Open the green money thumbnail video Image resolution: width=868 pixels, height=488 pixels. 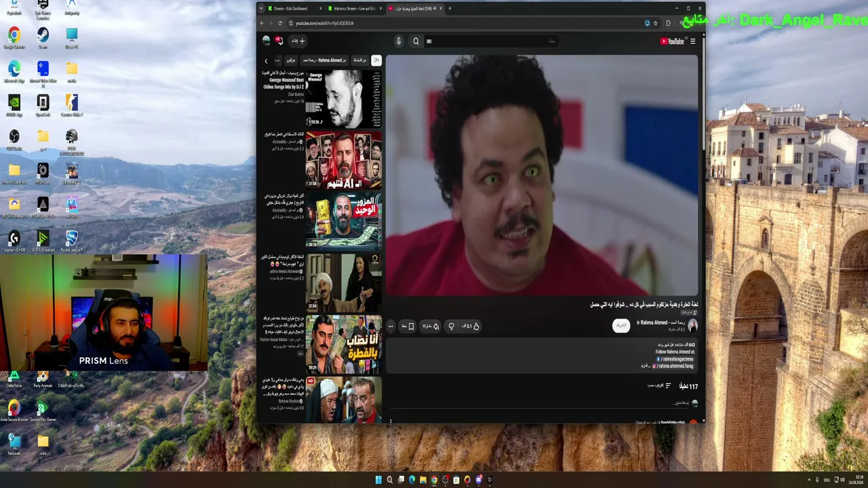point(344,221)
